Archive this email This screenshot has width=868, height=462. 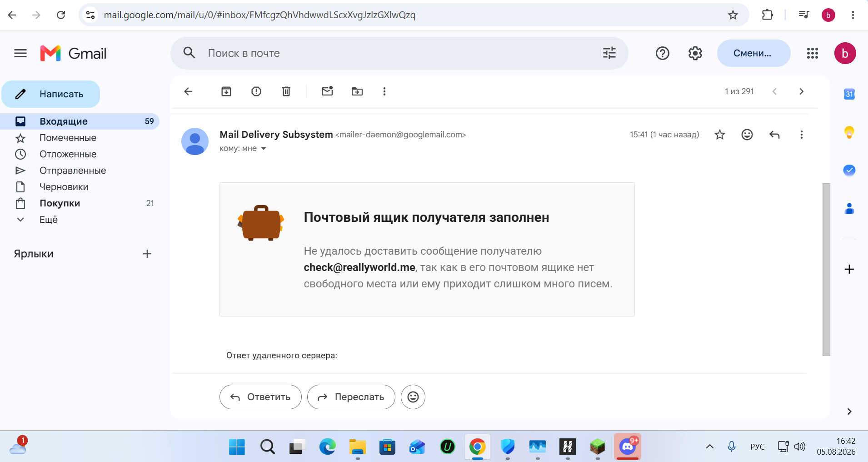[x=226, y=91]
